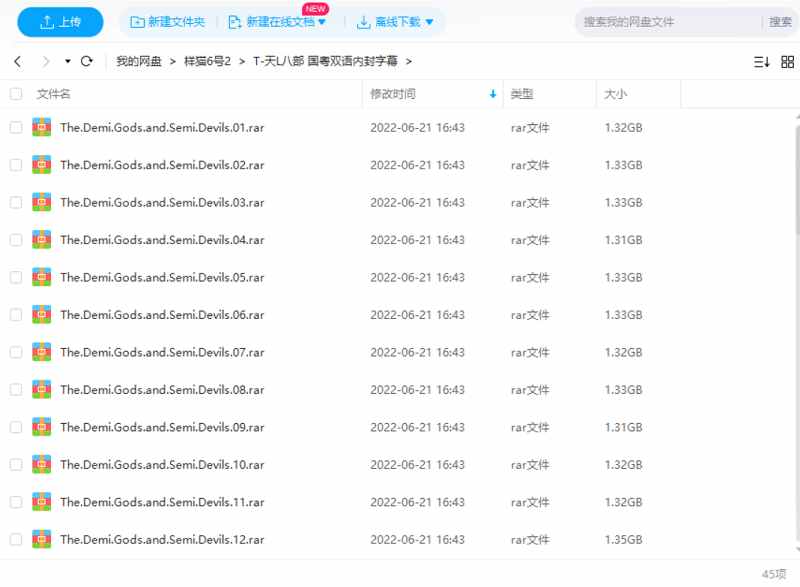Click the forward navigation arrow

pos(45,61)
